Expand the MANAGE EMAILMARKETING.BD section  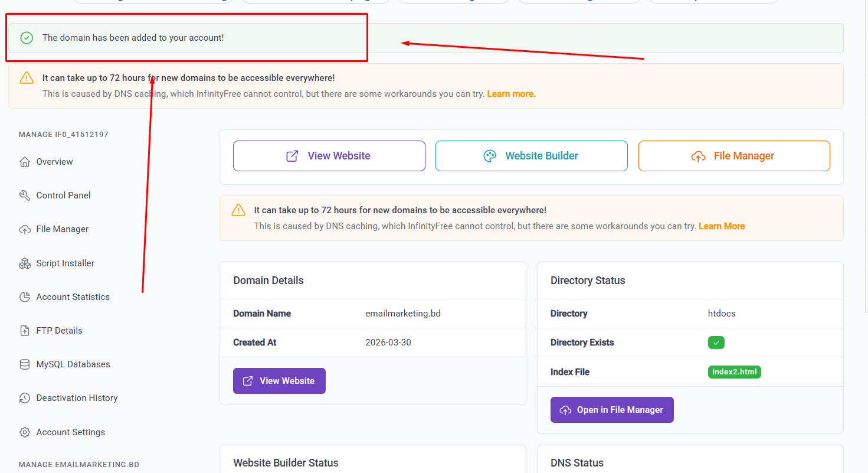coord(78,464)
